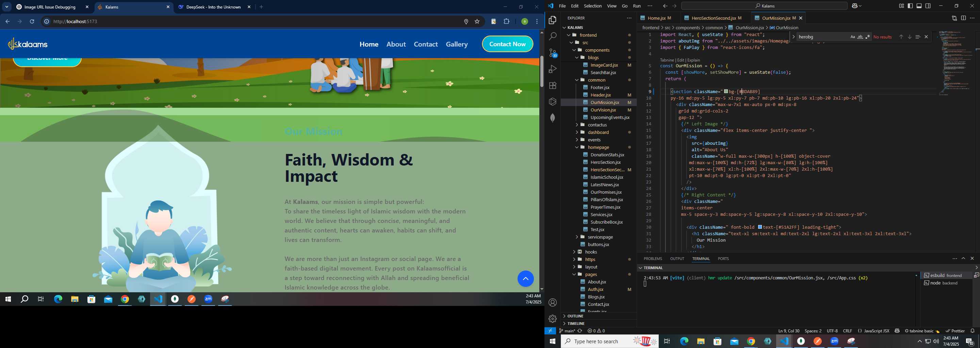
Task: Go to previous match in find widget
Action: (x=901, y=37)
